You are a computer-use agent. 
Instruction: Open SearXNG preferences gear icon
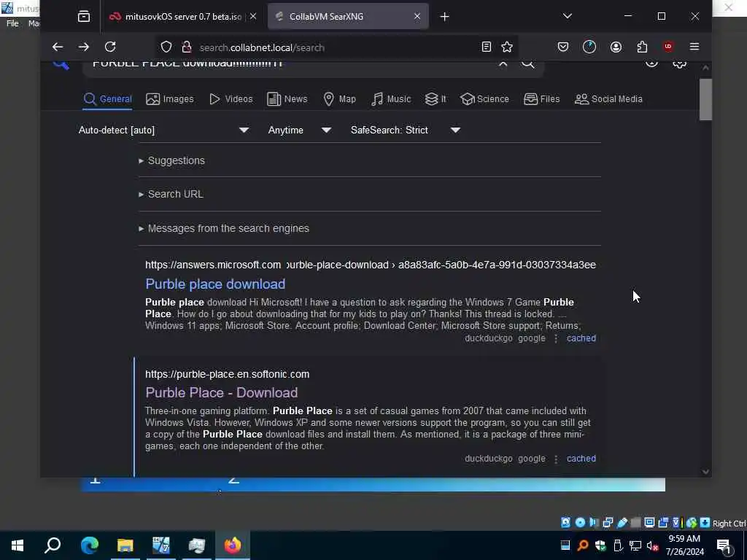tap(679, 63)
